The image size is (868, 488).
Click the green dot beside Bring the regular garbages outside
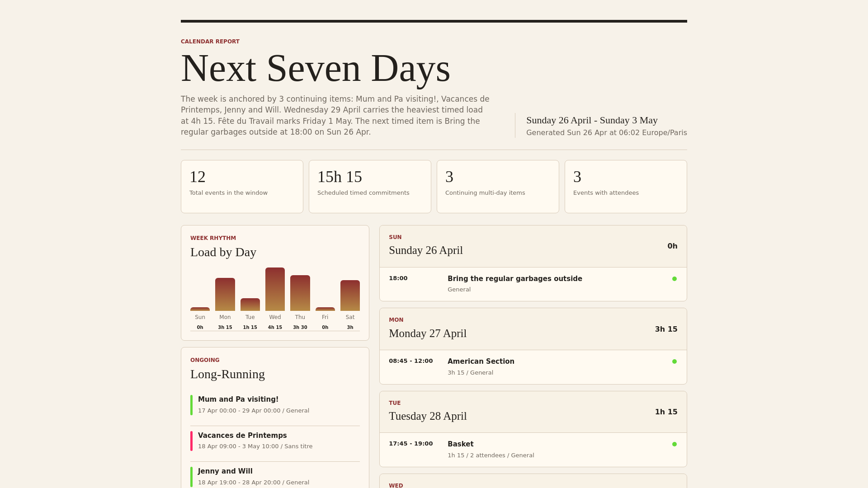[675, 279]
